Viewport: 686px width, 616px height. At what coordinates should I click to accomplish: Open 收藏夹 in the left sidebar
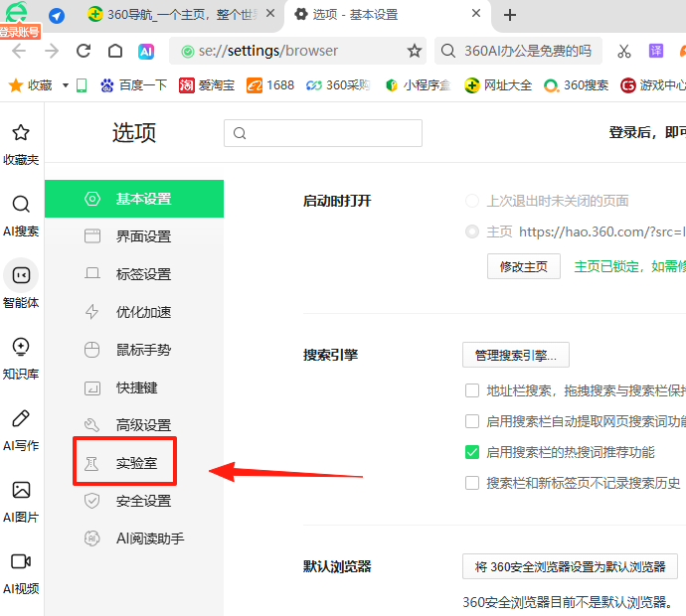pos(21,145)
